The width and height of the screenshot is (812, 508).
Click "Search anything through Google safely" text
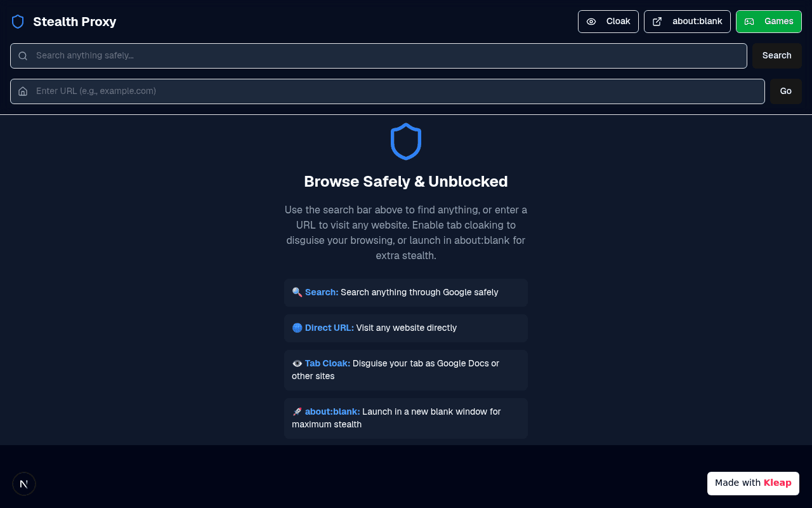tap(419, 292)
